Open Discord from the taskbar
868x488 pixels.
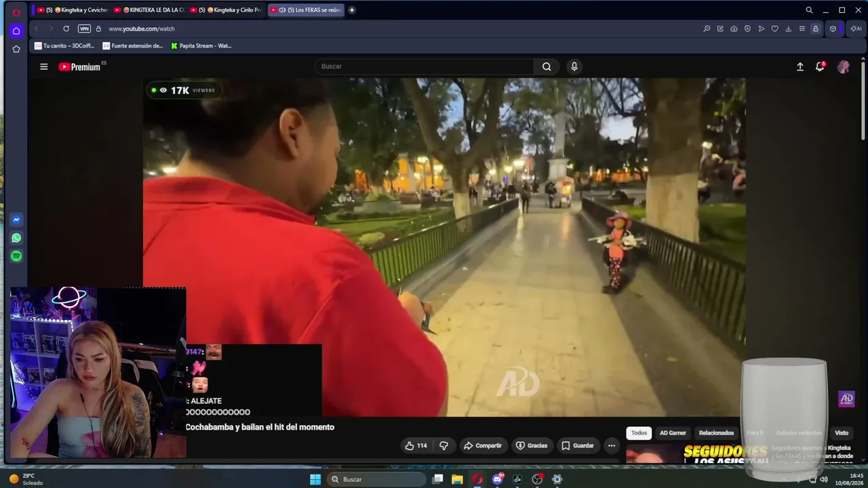tap(498, 479)
